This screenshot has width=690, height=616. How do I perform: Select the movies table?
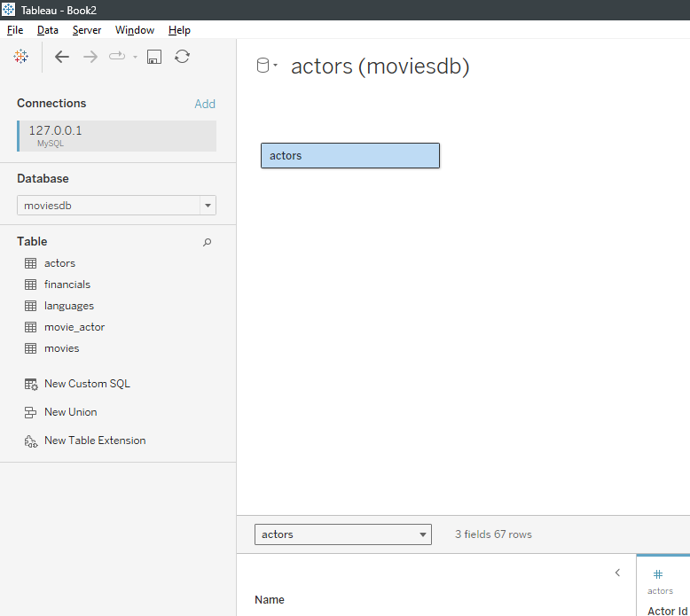pos(61,348)
